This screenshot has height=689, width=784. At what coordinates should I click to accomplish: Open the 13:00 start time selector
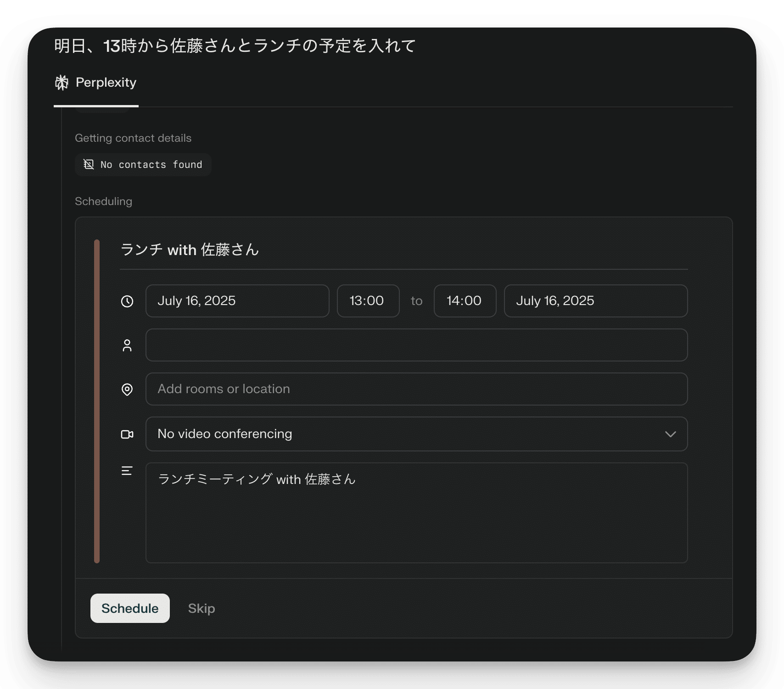[368, 301]
